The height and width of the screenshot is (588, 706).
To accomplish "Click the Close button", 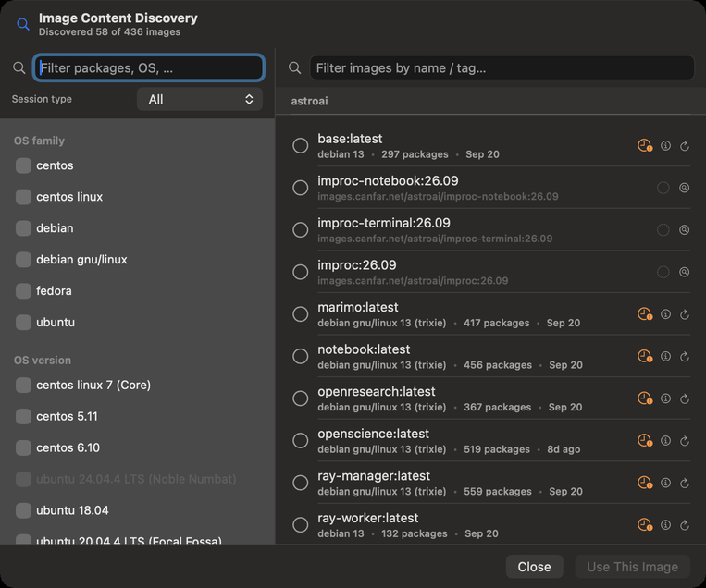I will (534, 567).
